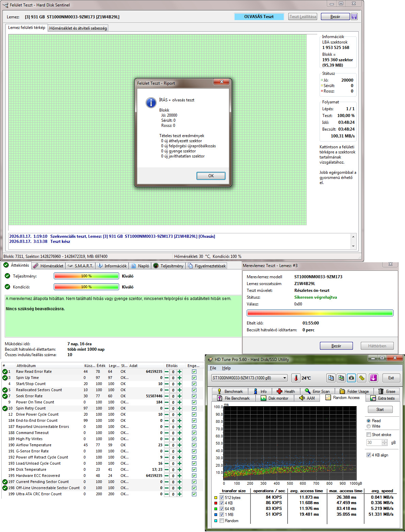Click the Short stroke gB input field
This screenshot has height=532, width=405.
[374, 443]
